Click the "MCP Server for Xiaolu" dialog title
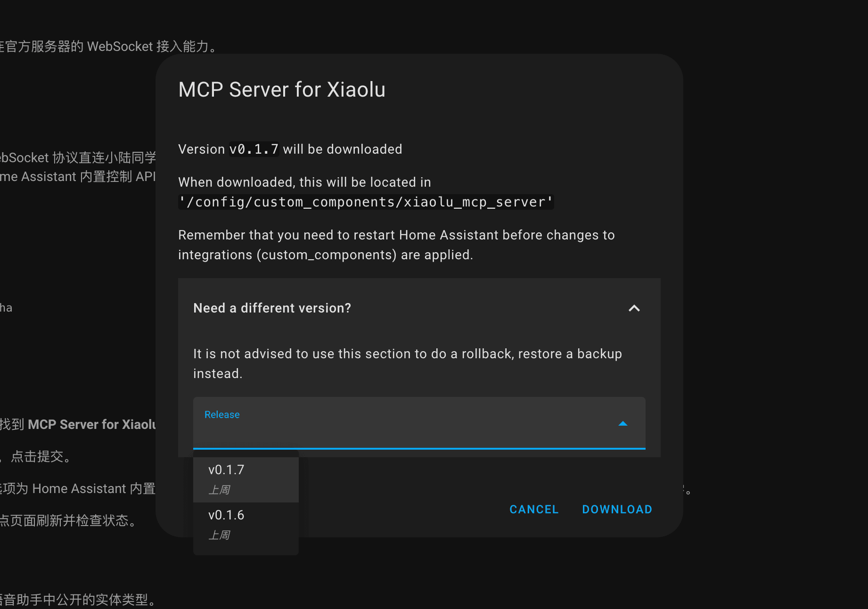868x609 pixels. [x=282, y=90]
